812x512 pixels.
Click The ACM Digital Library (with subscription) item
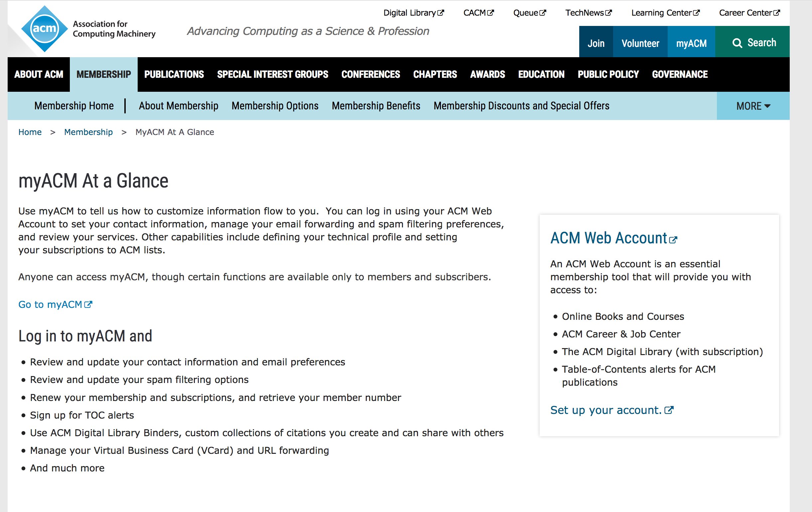coord(662,352)
